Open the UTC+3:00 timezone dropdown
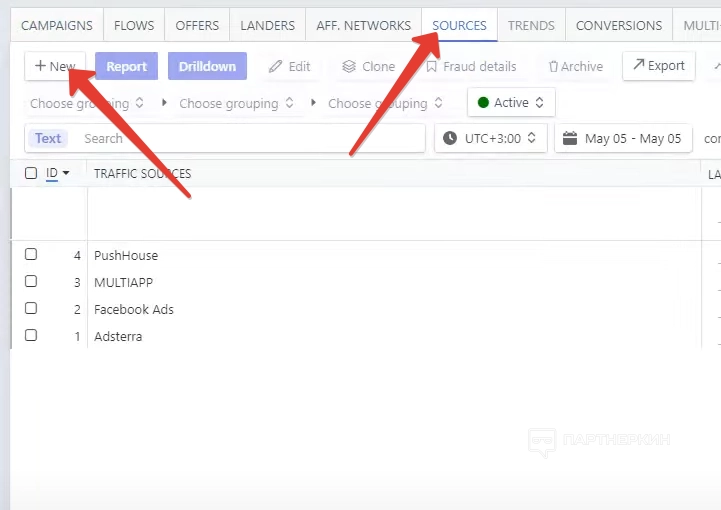Screen dimensions: 721x510 point(491,138)
